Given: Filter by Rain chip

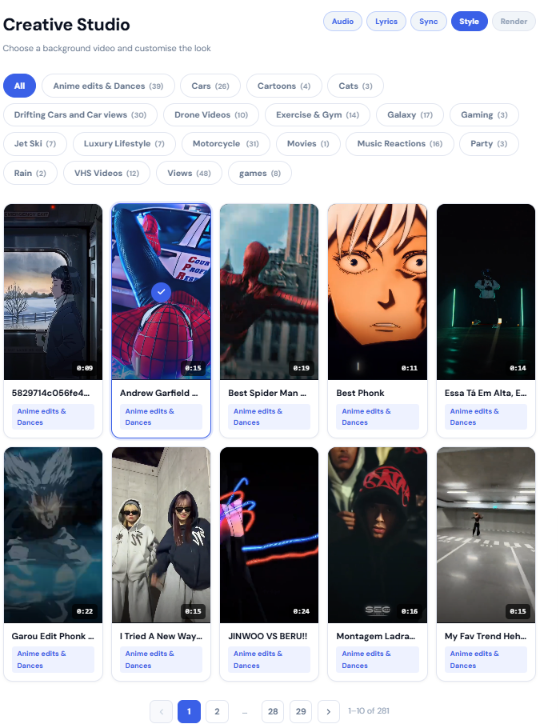Looking at the screenshot, I should click(x=30, y=173).
